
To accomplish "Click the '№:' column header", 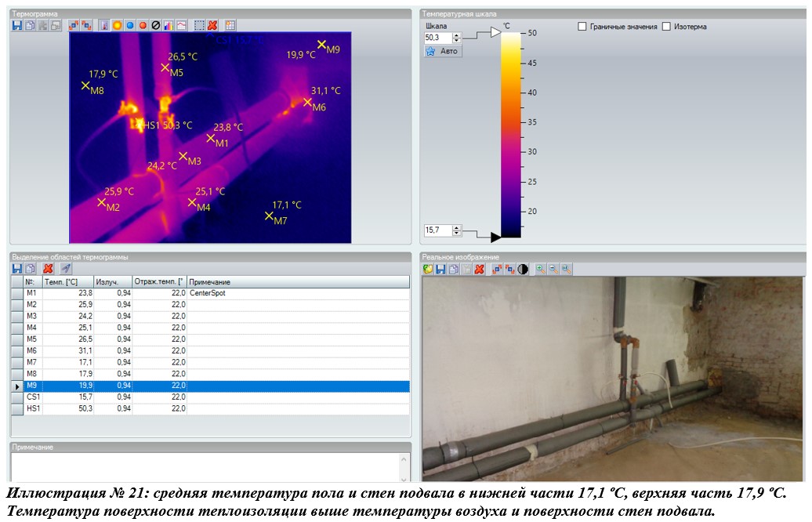I will (33, 281).
